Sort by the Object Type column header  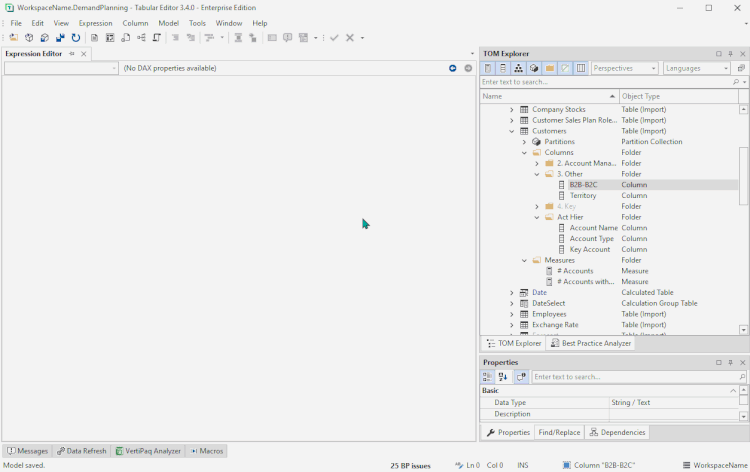coord(679,96)
